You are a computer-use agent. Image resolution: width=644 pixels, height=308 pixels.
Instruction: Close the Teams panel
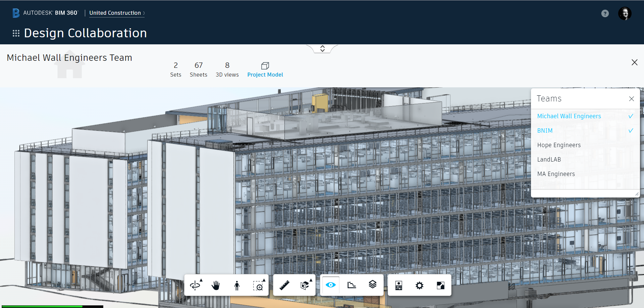(x=632, y=99)
